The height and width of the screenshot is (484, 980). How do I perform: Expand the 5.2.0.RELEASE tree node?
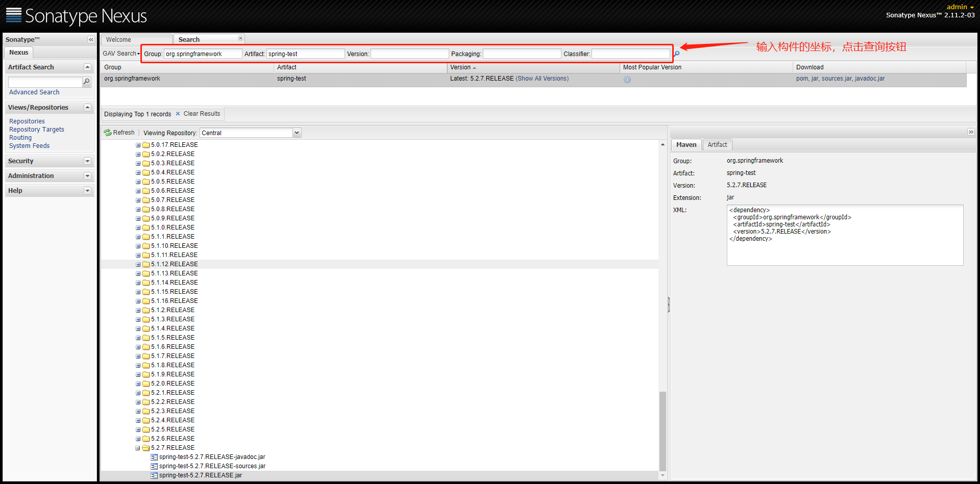tap(138, 384)
